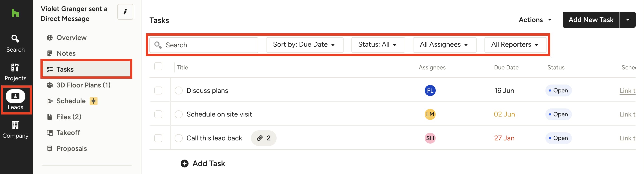Open Search from the left sidebar
The width and height of the screenshot is (644, 174).
click(x=15, y=43)
